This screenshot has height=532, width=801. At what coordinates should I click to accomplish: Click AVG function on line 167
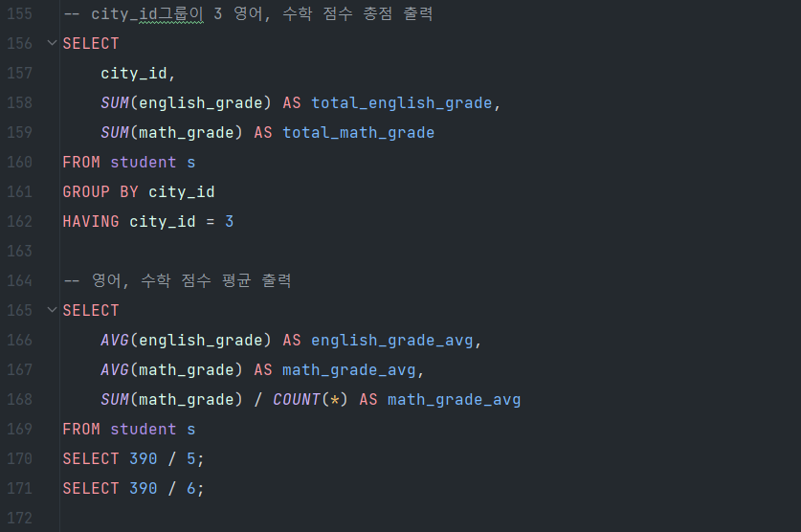click(x=115, y=369)
